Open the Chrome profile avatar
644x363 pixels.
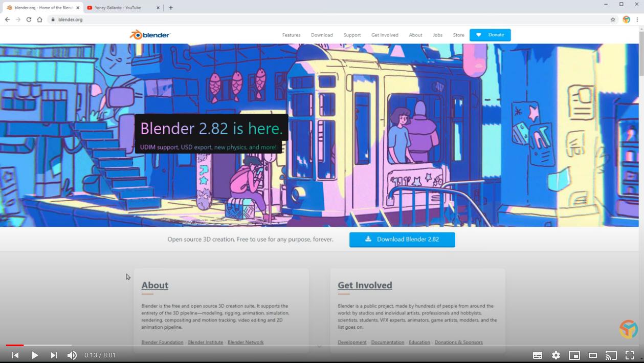coord(626,19)
